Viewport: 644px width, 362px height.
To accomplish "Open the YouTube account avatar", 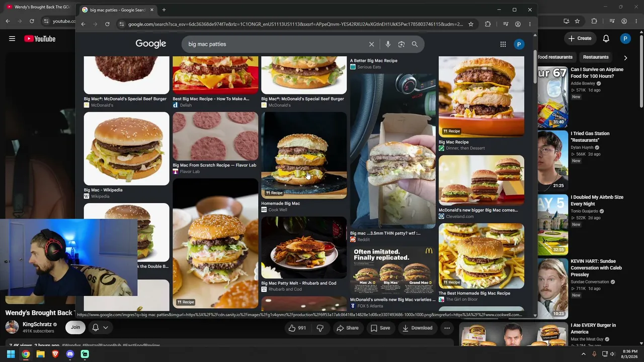I will coord(625,39).
